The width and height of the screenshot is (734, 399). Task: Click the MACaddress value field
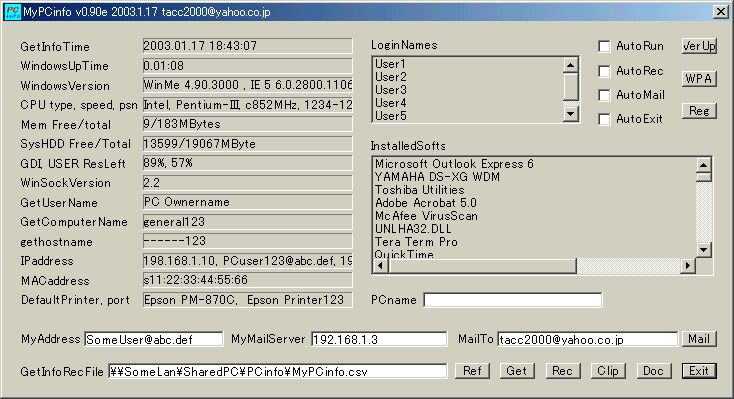(x=247, y=280)
